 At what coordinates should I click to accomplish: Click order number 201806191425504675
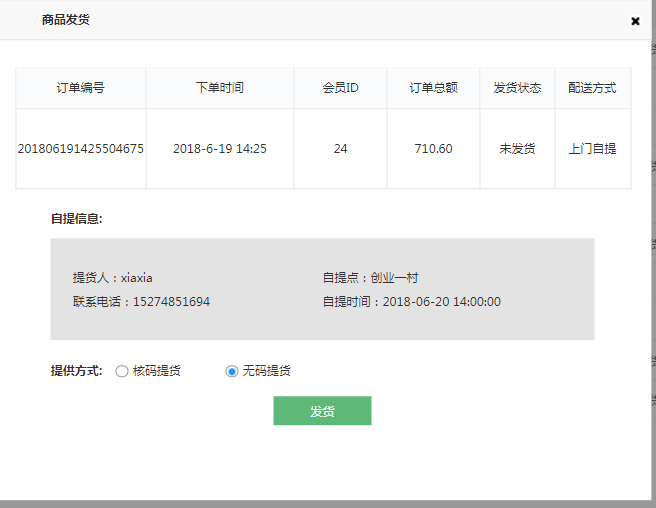point(81,149)
